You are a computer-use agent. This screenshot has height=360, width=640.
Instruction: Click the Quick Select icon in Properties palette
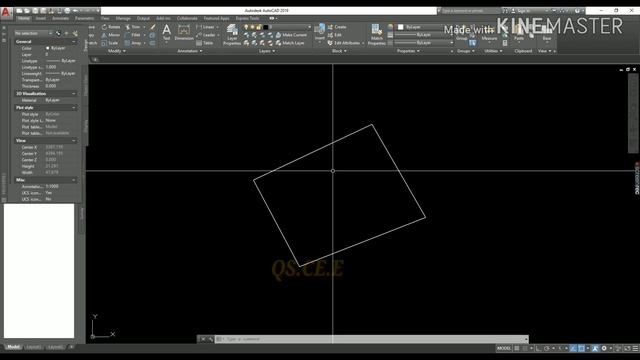[75, 33]
